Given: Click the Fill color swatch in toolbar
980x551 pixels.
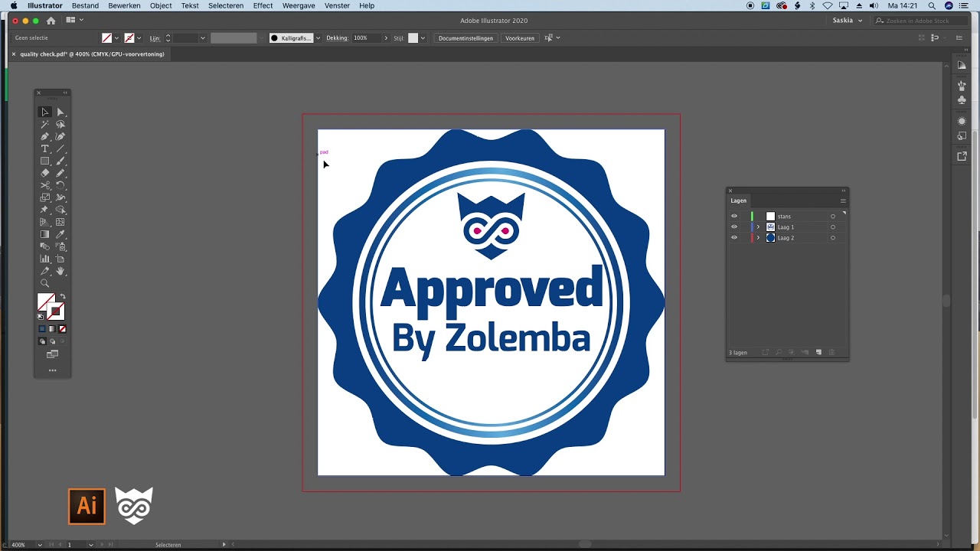Looking at the screenshot, I should click(x=46, y=302).
